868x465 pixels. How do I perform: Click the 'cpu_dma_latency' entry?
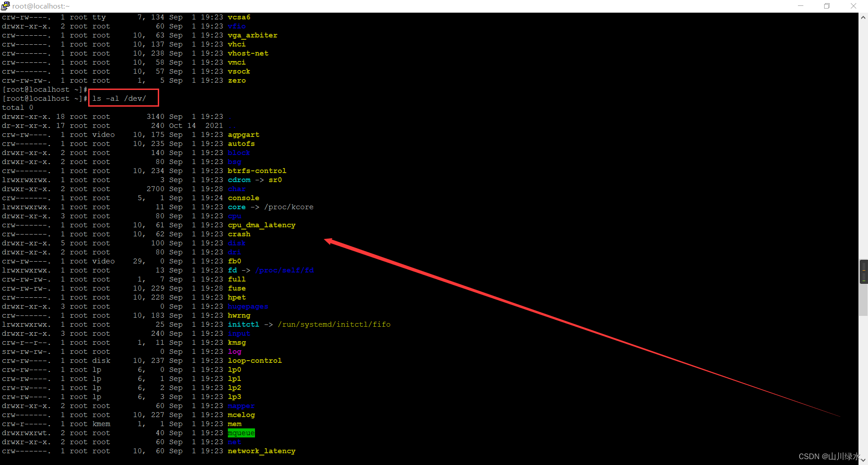[x=262, y=225]
